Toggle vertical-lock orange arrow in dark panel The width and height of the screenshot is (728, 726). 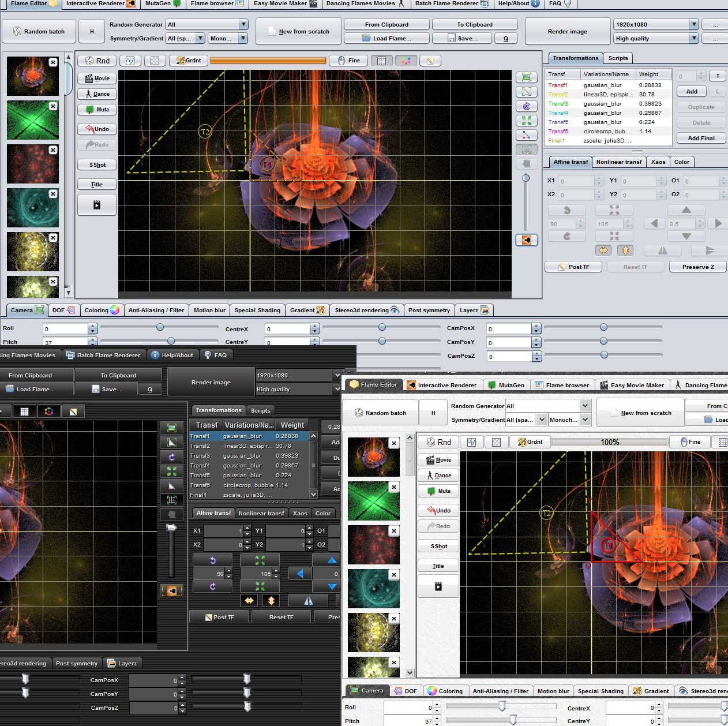(271, 601)
